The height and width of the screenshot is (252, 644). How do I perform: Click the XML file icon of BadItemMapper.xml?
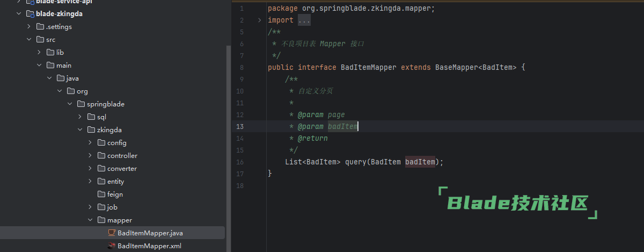[111, 246]
